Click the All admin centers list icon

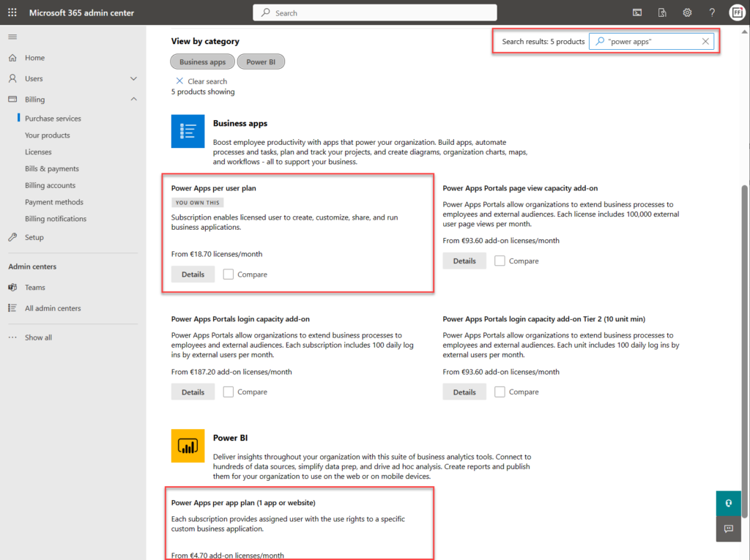coord(12,308)
